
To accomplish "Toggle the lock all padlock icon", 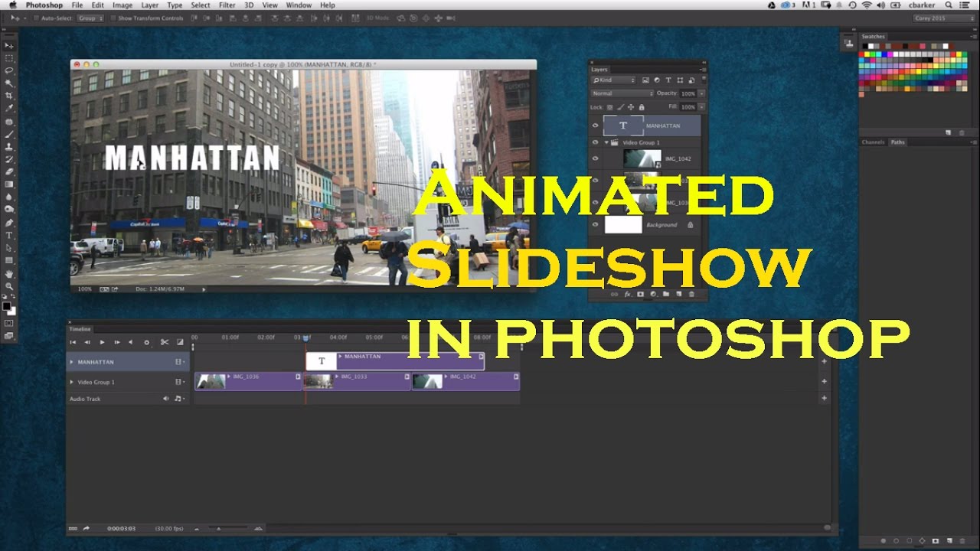I will pos(642,107).
